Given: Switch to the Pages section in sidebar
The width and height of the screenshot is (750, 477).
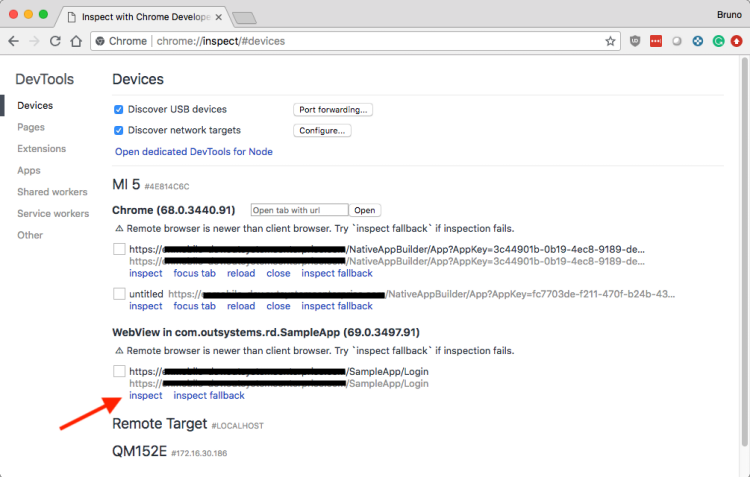Looking at the screenshot, I should 31,127.
